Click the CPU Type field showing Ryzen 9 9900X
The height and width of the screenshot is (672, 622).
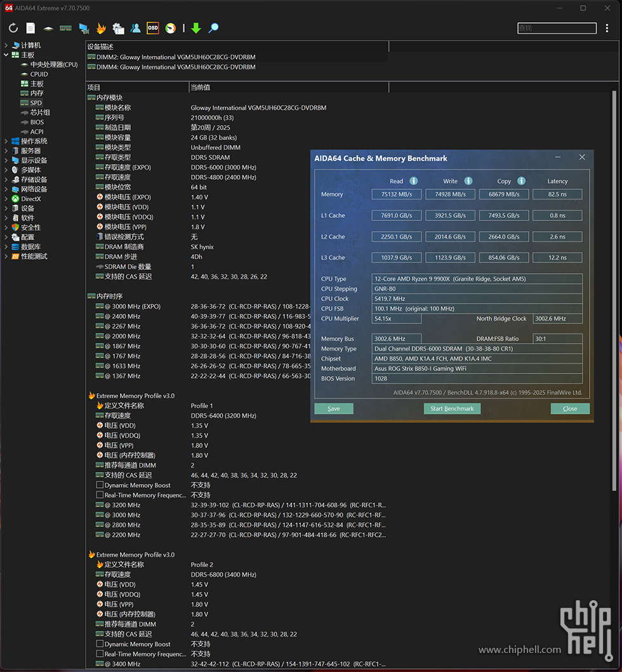(477, 279)
